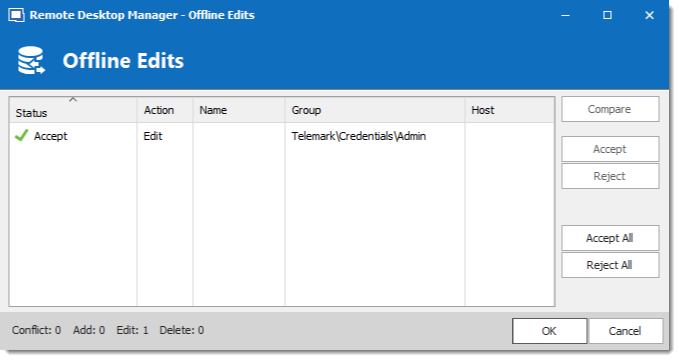Viewport: 679px width, 360px height.
Task: Maximize the Offline Edits window
Action: (608, 15)
